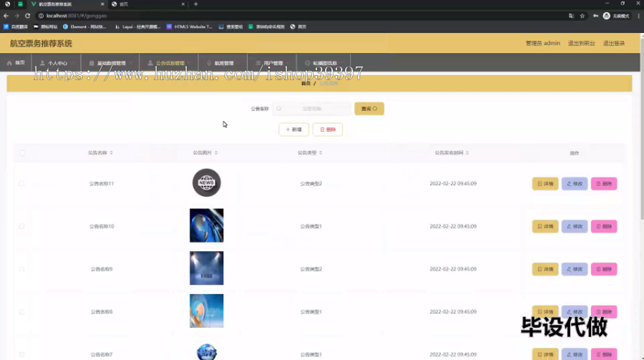Tick the checkbox for row 公告名称11

click(21, 183)
